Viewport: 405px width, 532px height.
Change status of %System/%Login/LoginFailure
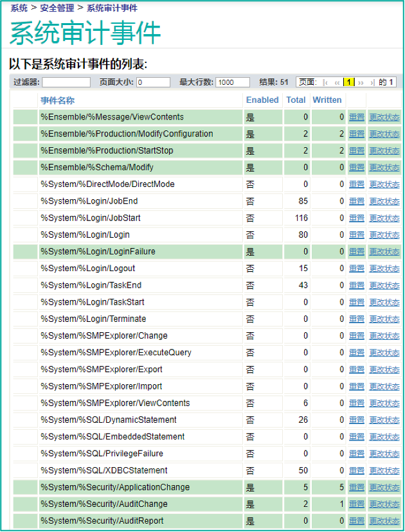point(384,252)
